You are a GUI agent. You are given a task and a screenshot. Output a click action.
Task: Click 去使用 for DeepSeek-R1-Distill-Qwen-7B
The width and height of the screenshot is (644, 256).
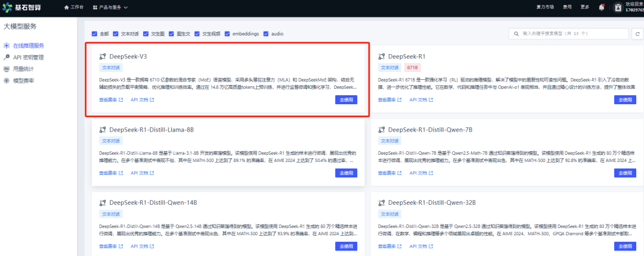pyautogui.click(x=625, y=173)
